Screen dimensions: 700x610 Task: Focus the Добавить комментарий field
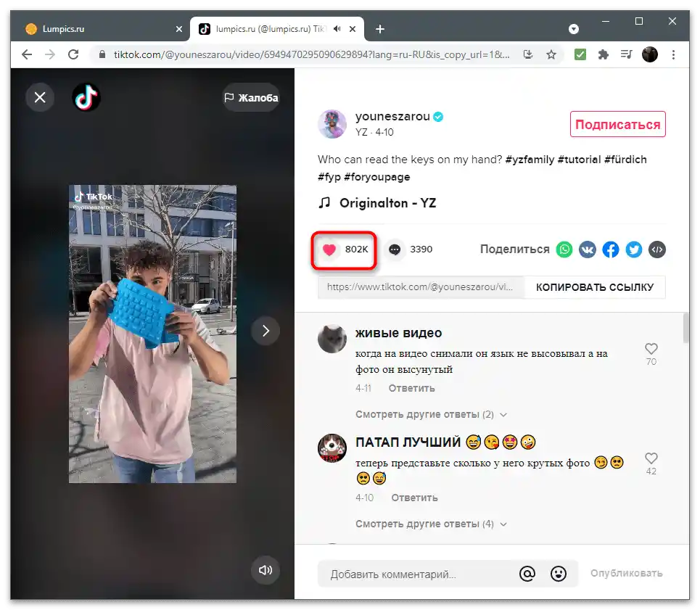[x=420, y=574]
